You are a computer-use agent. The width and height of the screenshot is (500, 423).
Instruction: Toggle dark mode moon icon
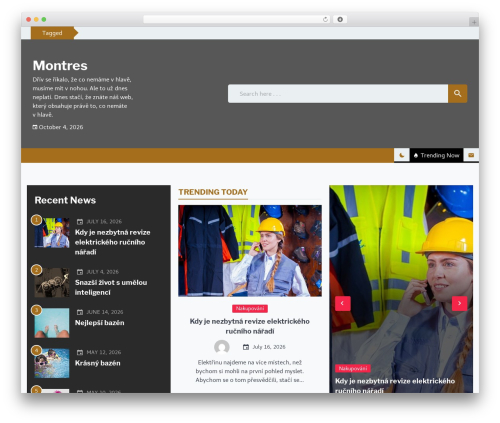[x=402, y=155]
